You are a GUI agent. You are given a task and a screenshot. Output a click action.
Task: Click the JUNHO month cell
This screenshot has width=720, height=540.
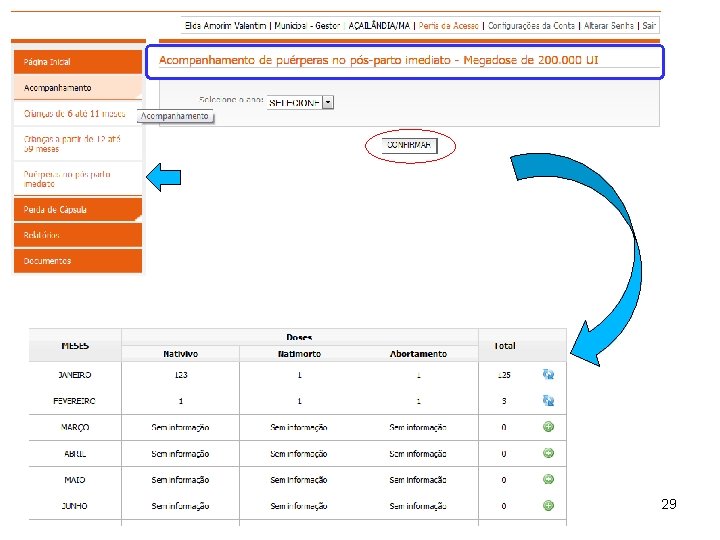75,506
